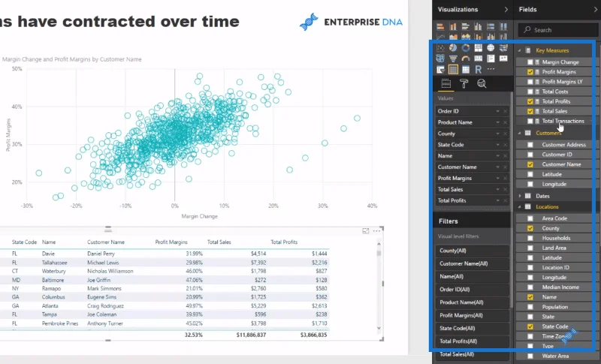The height and width of the screenshot is (364, 601).
Task: Add a slicer visual from Visualizations
Action: tap(440, 70)
